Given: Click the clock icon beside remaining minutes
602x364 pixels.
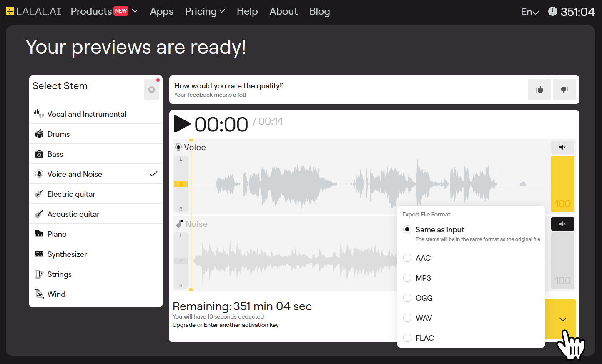Looking at the screenshot, I should point(552,11).
